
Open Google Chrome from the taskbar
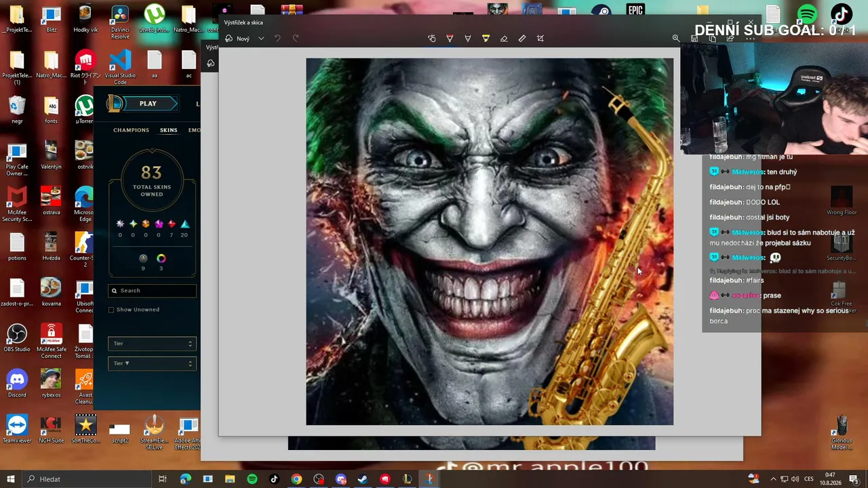[x=296, y=479]
